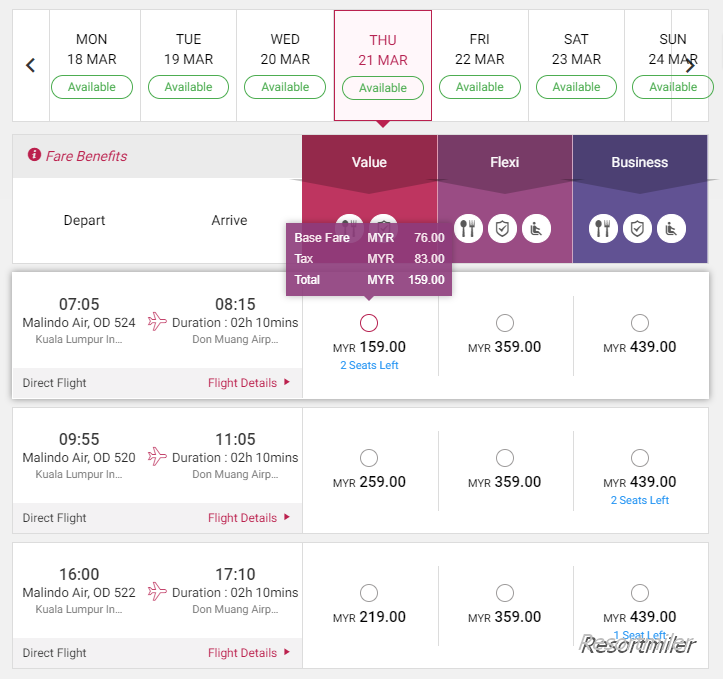Switch to the FRI 22 MAR date tab
This screenshot has width=723, height=679.
click(480, 65)
